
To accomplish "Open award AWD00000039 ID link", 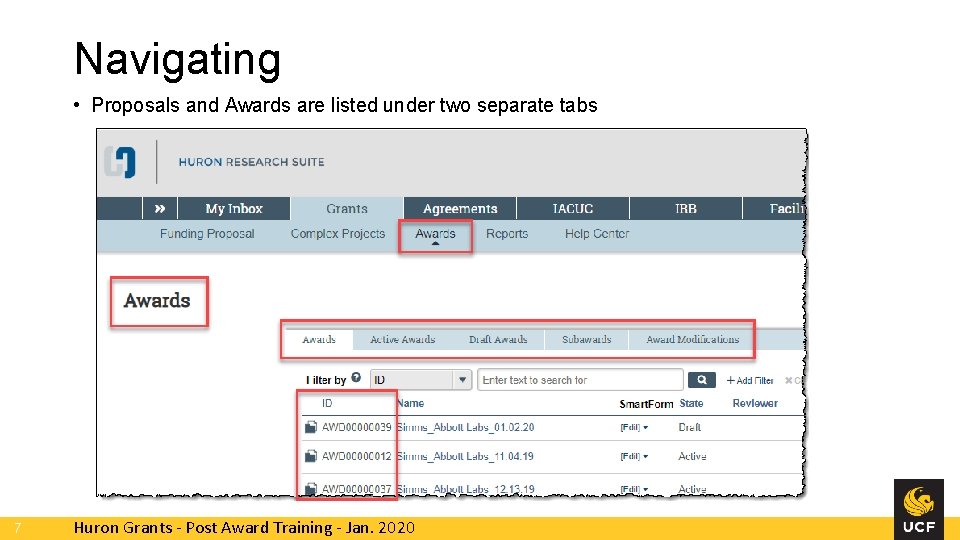I will coord(356,427).
